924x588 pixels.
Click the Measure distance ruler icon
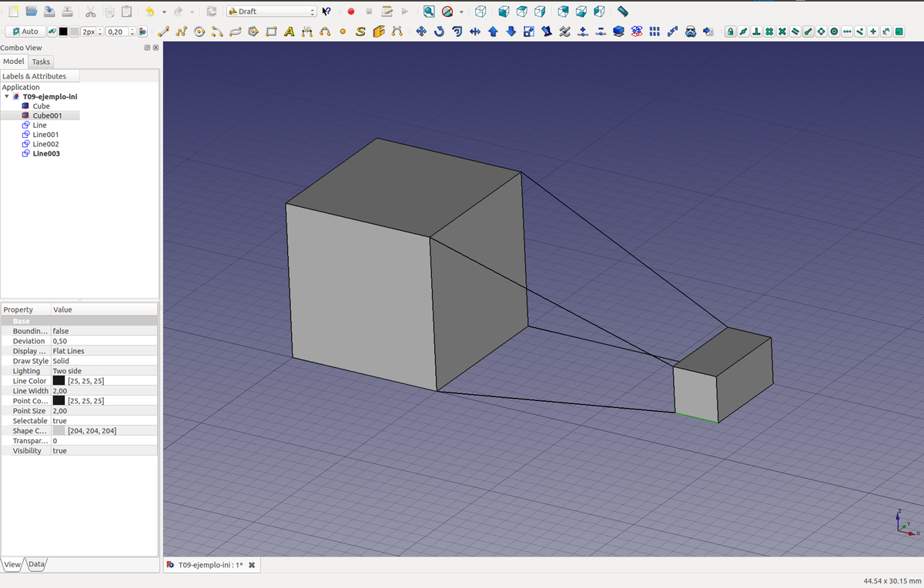pyautogui.click(x=623, y=12)
